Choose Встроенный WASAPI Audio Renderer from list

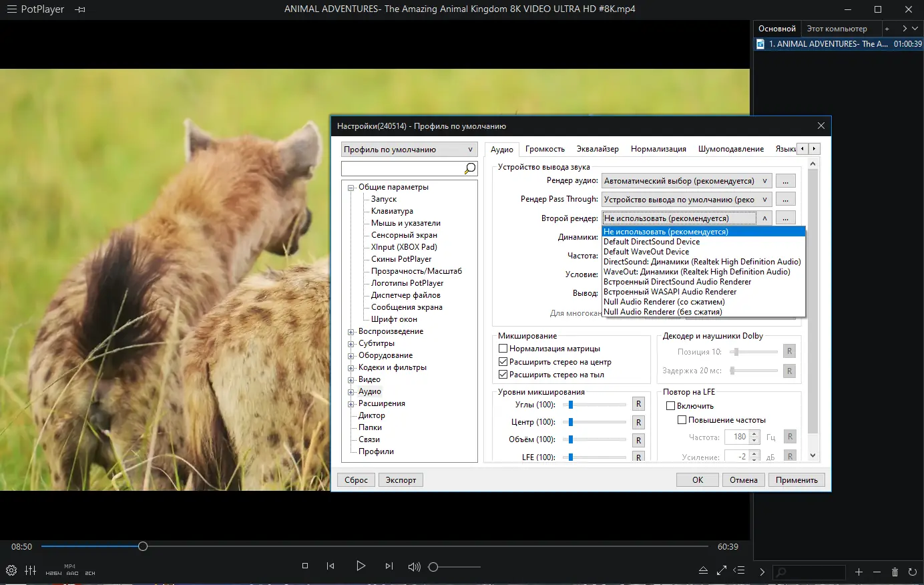(670, 292)
